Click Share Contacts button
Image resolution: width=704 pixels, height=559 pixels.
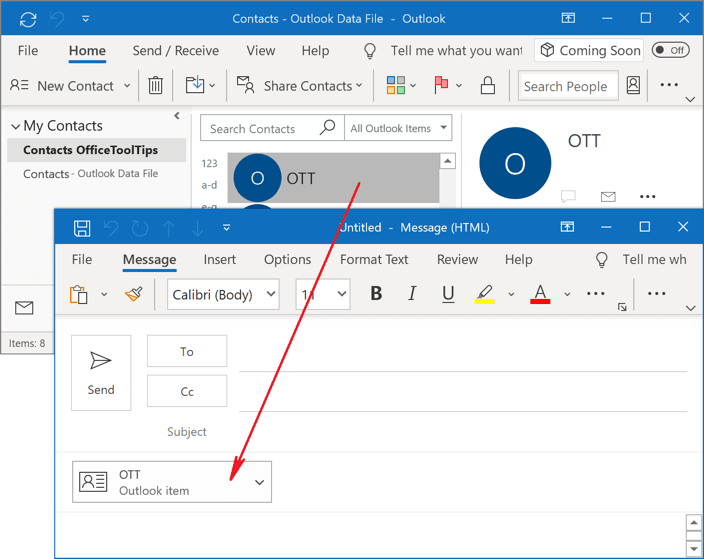click(x=299, y=85)
